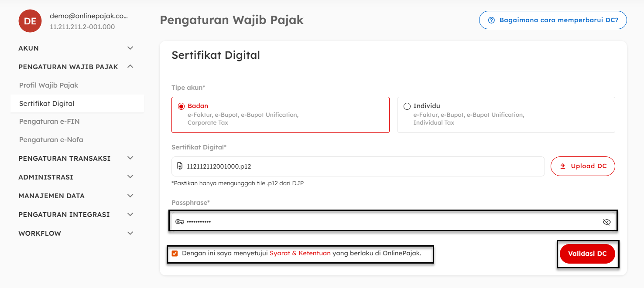Open Pengaturan e-FIN menu item

coord(49,122)
